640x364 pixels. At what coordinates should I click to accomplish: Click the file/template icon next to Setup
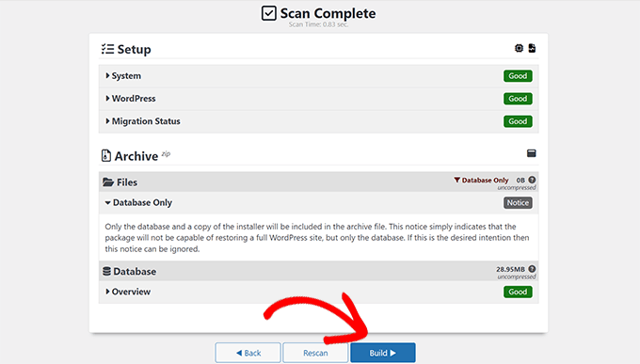(x=532, y=48)
